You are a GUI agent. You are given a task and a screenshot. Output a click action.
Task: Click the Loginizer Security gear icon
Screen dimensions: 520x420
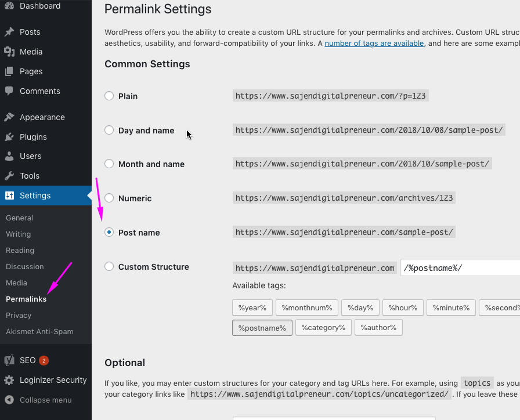coord(9,381)
